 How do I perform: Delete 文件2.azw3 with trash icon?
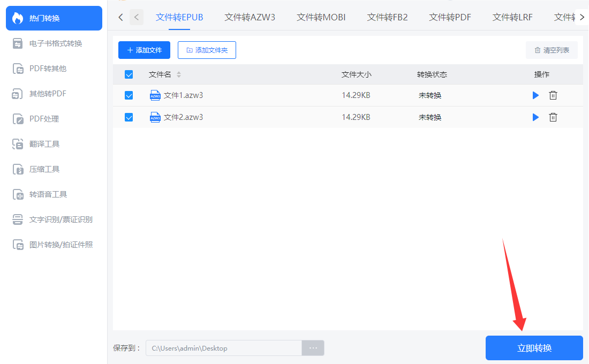coord(553,118)
